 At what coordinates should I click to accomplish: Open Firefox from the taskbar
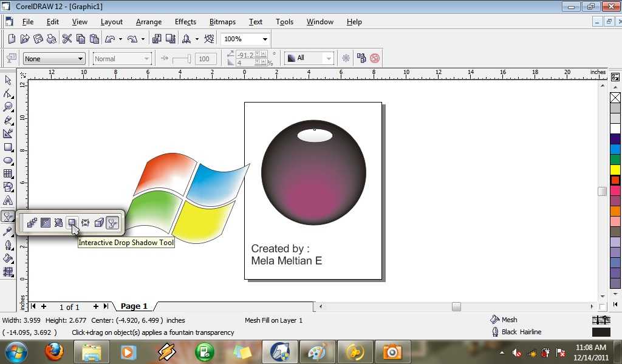point(54,352)
